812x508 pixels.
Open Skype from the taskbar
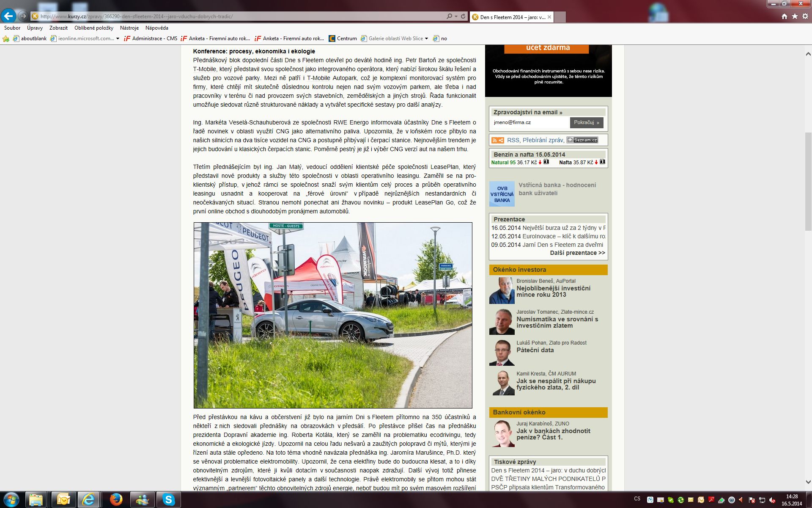pyautogui.click(x=168, y=500)
